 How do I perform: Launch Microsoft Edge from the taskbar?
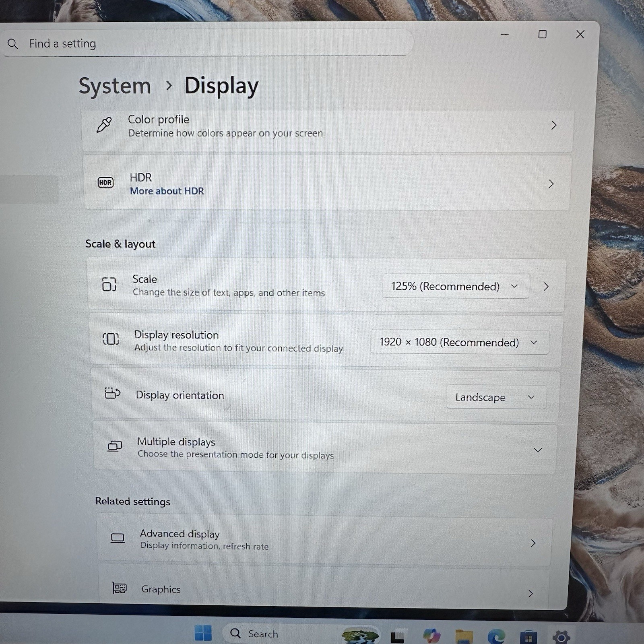click(x=496, y=637)
